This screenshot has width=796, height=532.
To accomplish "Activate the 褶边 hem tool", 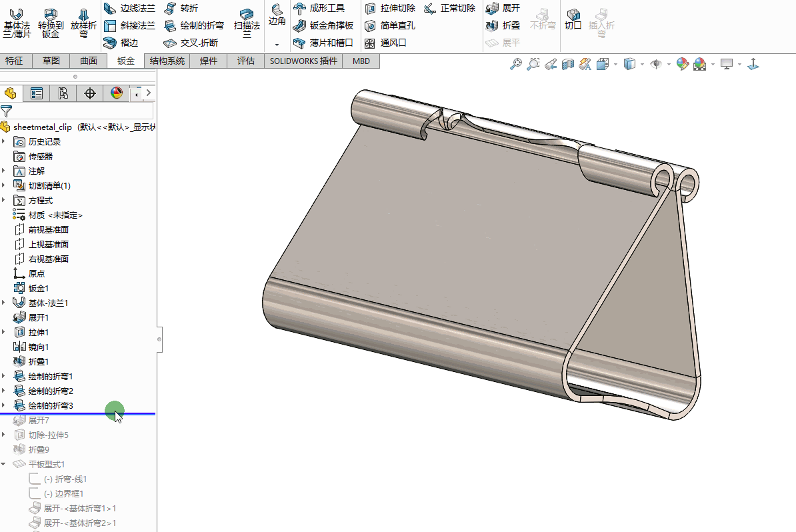I will [x=121, y=43].
